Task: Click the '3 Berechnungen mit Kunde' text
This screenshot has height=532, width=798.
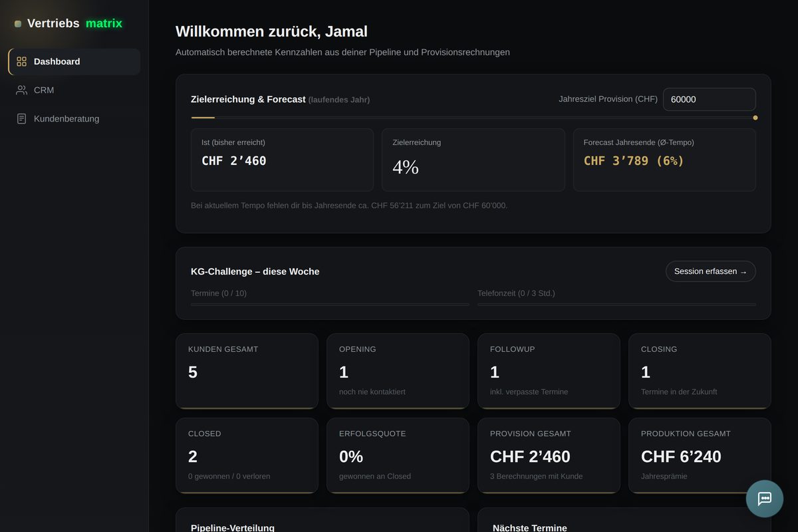Action: tap(537, 476)
